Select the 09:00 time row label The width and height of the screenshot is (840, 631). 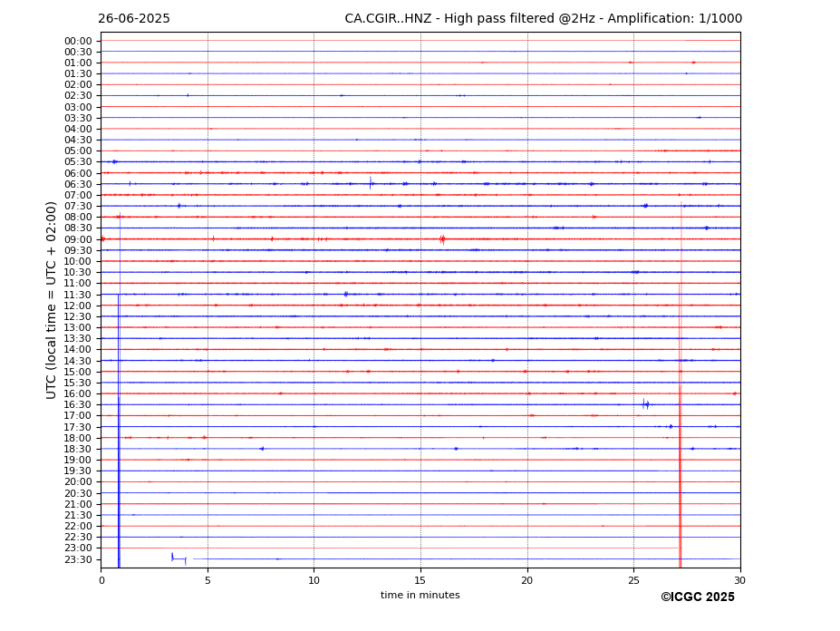tap(78, 239)
